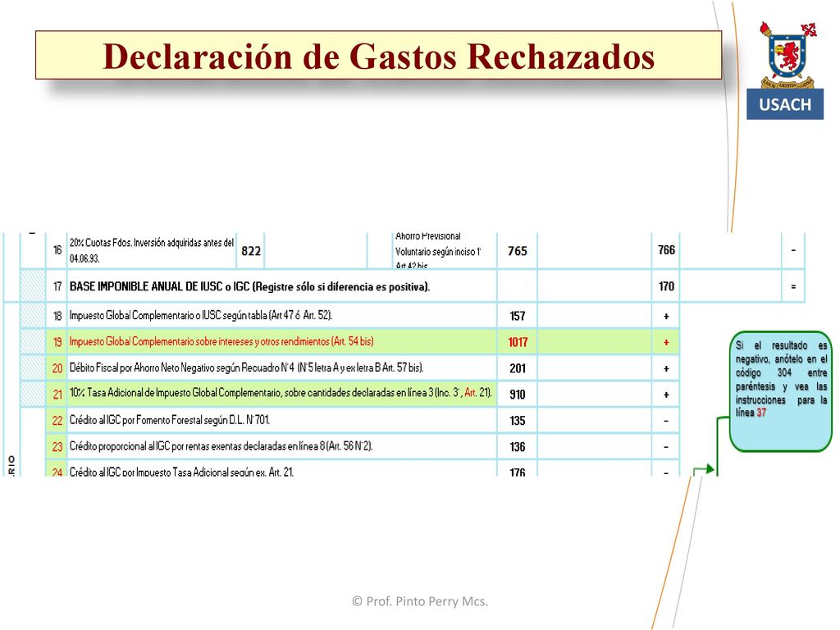Click line number 18

point(57,316)
